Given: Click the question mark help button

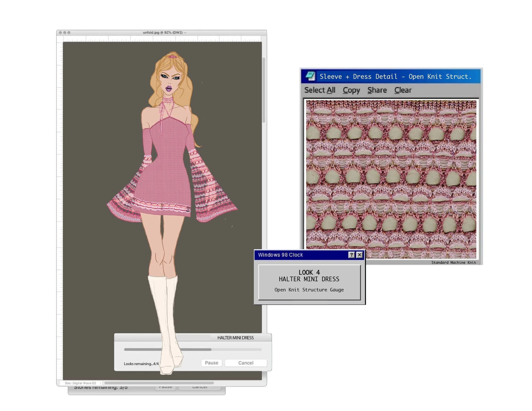Looking at the screenshot, I should pyautogui.click(x=351, y=255).
